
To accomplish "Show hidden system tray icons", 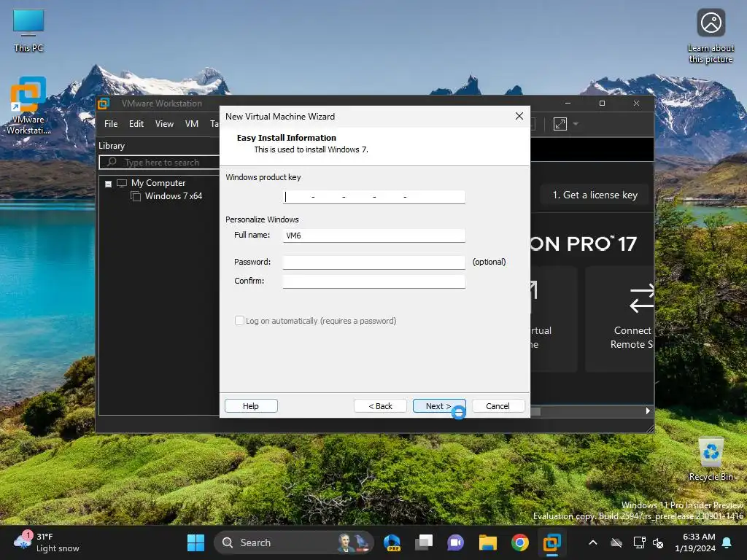I will click(x=592, y=542).
